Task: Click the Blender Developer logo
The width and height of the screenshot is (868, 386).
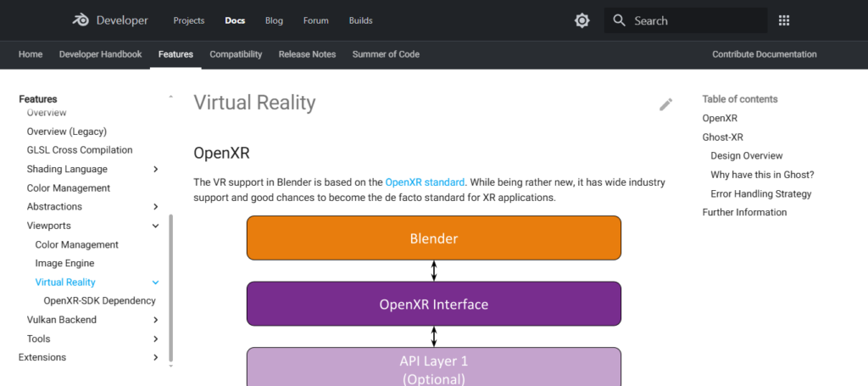Action: [x=110, y=20]
